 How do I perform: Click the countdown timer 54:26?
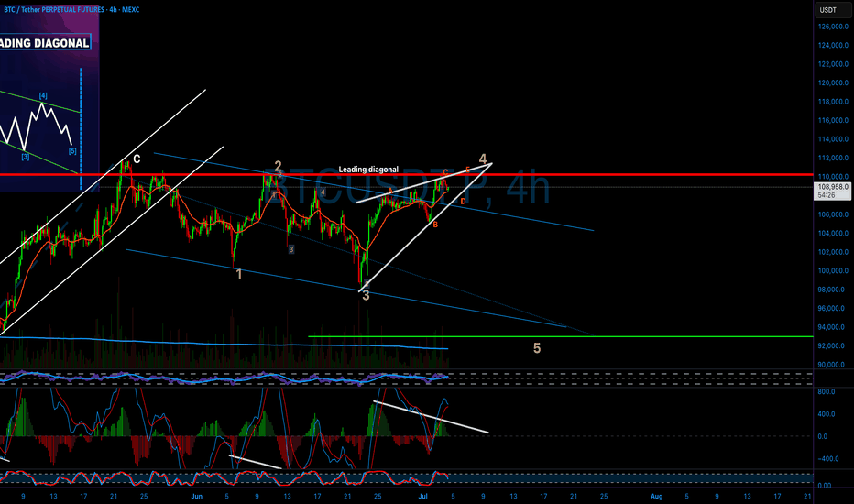(x=827, y=195)
